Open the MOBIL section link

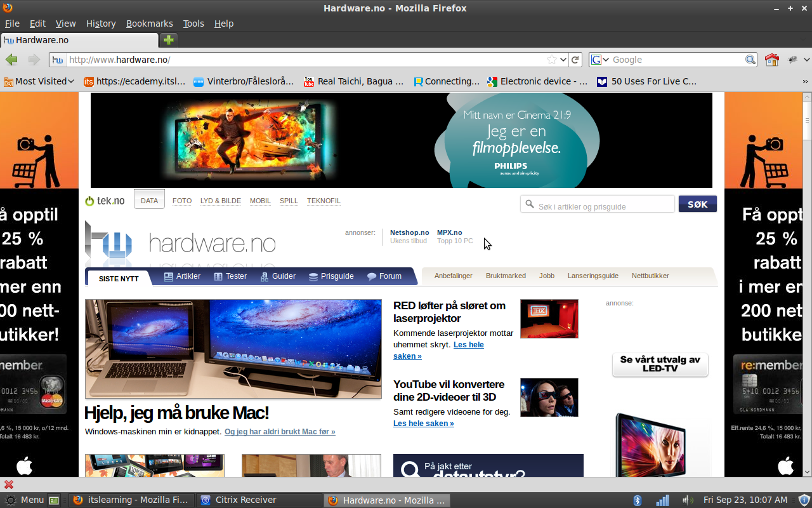260,201
